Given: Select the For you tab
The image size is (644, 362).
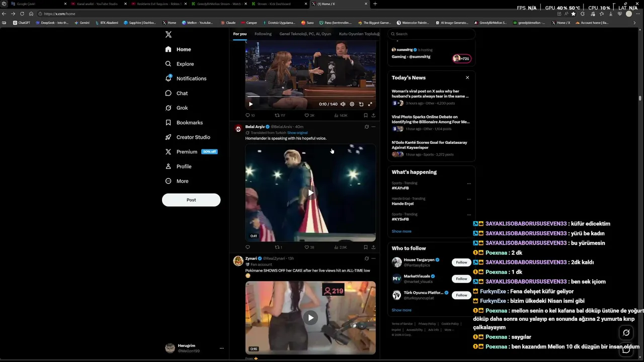Looking at the screenshot, I should pos(239,34).
